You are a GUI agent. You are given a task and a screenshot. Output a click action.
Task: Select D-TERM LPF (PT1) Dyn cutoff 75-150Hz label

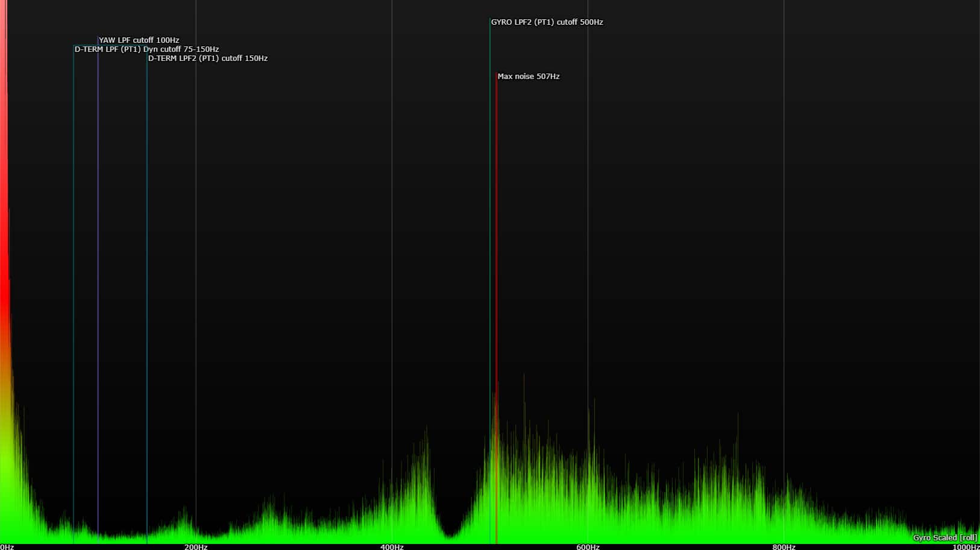click(146, 49)
